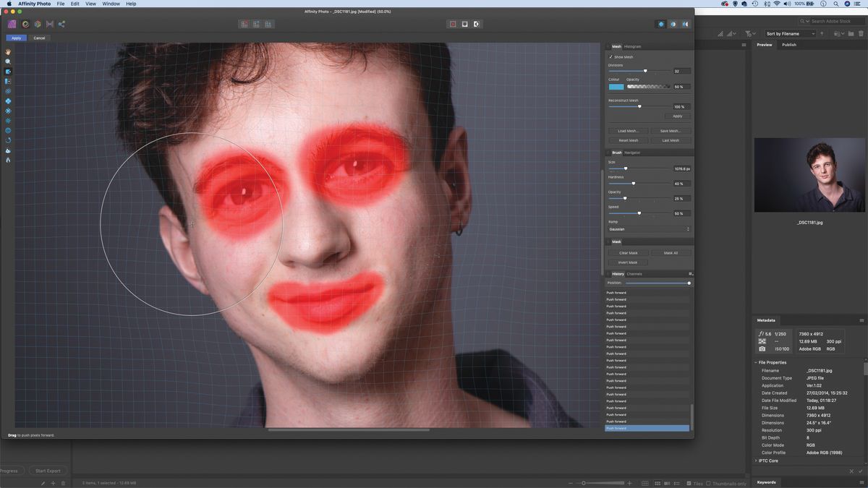Viewport: 868px width, 488px height.
Task: Click the mesh Colour swatch
Action: 616,86
